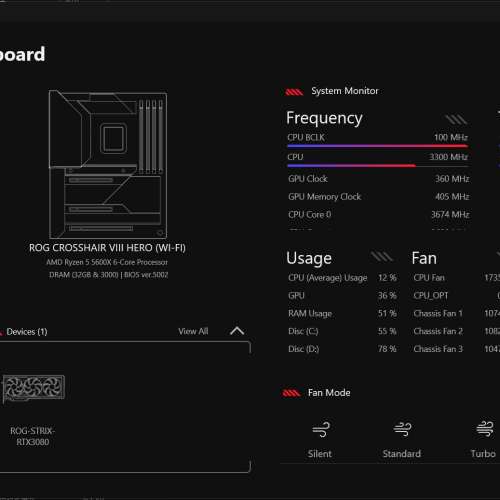Click the Chassis Fan 1 row
The height and width of the screenshot is (500, 500).
(x=457, y=314)
